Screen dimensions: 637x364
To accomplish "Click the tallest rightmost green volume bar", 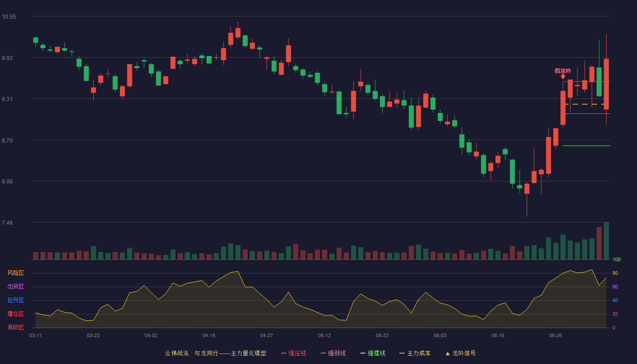I will pos(606,241).
